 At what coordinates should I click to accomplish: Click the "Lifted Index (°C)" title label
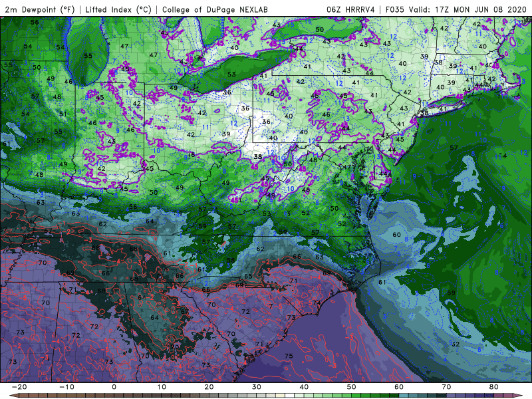click(118, 10)
